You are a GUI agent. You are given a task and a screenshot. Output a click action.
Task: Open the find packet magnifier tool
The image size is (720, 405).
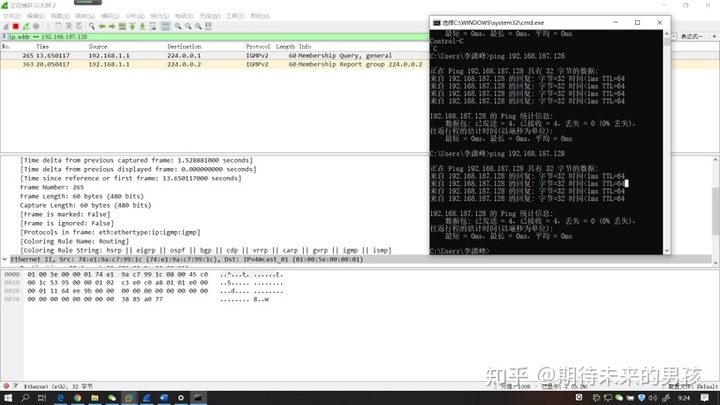point(91,27)
